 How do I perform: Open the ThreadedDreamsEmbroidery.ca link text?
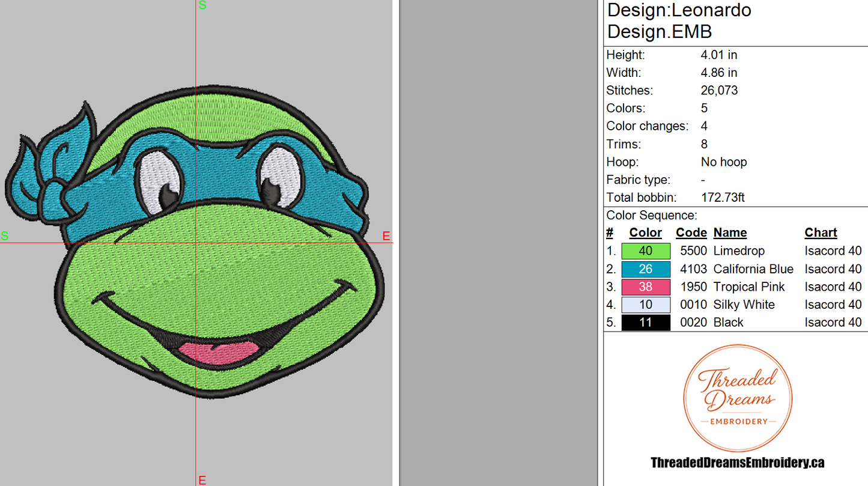[x=738, y=463]
